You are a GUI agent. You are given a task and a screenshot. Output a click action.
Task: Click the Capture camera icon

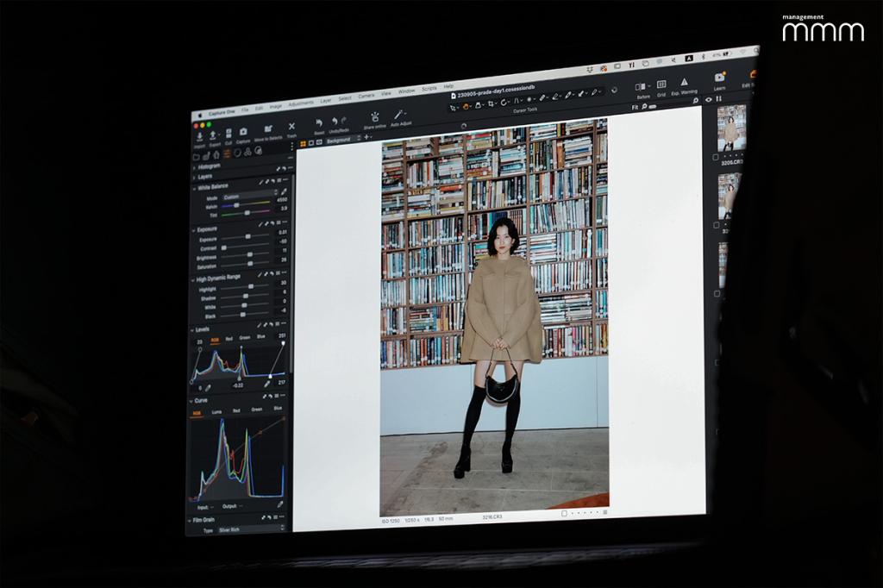243,132
